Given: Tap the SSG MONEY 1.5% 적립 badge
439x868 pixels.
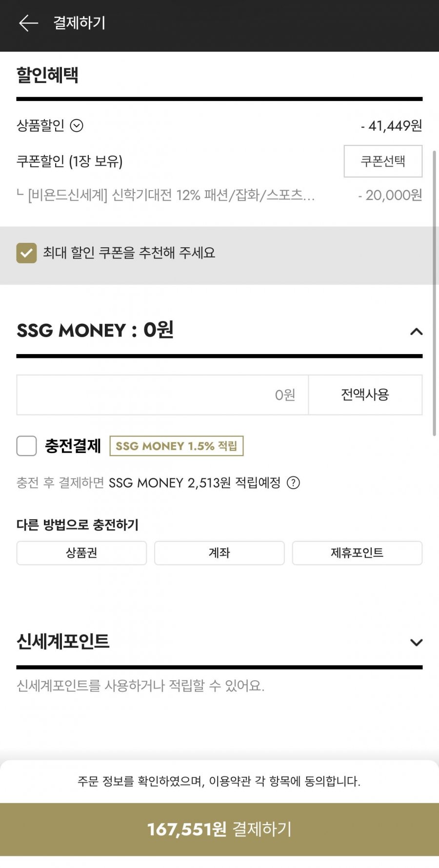Looking at the screenshot, I should coord(177,446).
